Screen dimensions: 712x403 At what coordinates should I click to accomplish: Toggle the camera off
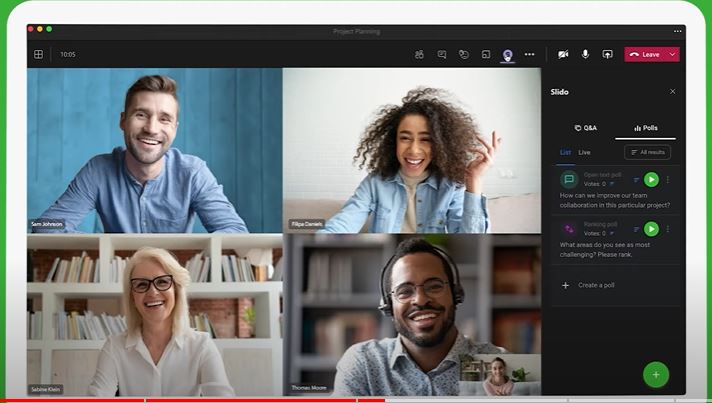pos(563,54)
